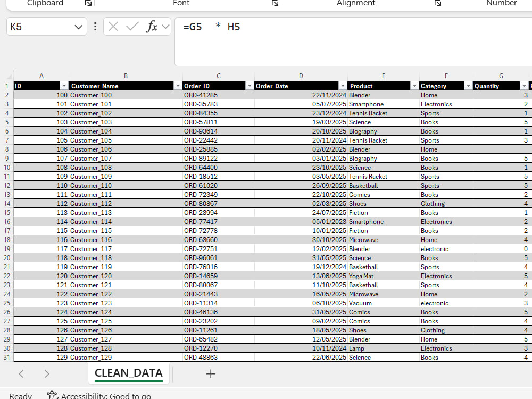Click electronic category cell in row 19
The image size is (532, 399).
tap(446, 248)
